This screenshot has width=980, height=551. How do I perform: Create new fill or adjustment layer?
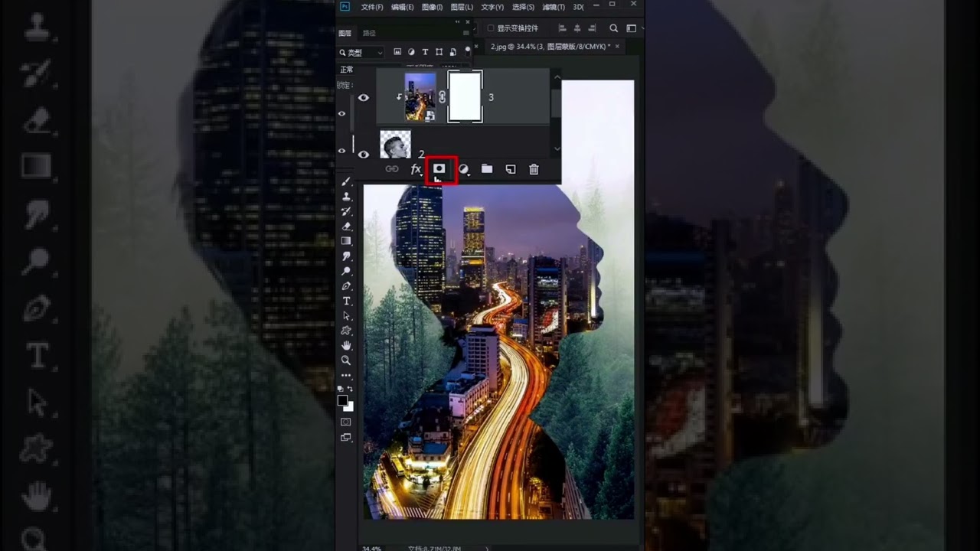(x=463, y=169)
